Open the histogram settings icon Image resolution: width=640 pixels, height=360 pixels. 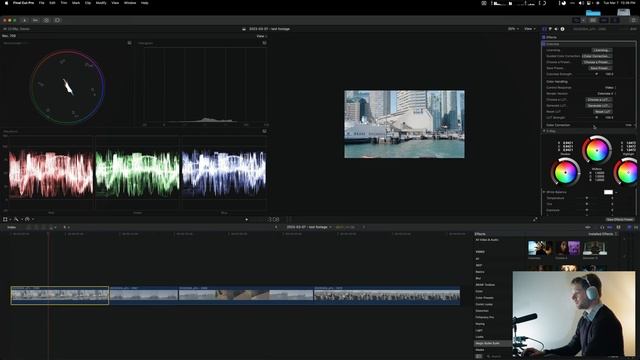[264, 43]
